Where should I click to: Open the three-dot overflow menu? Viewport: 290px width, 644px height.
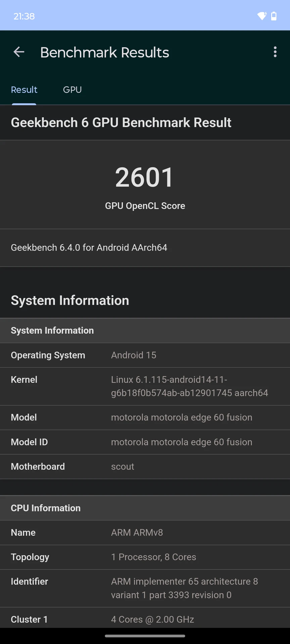coord(275,52)
